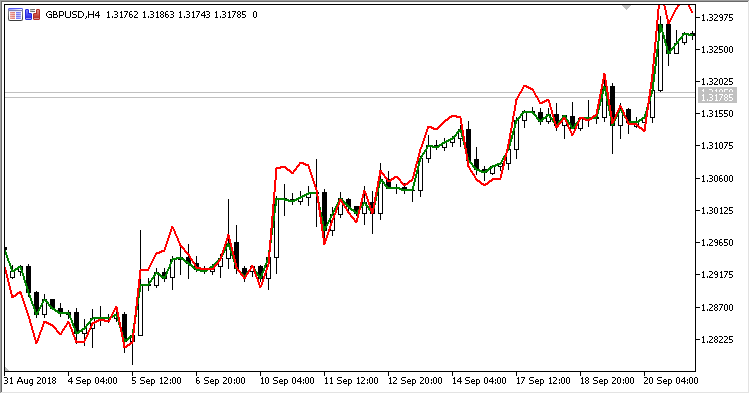Click the 4 Sep 04:00 time label
The width and height of the screenshot is (750, 394).
(x=93, y=381)
